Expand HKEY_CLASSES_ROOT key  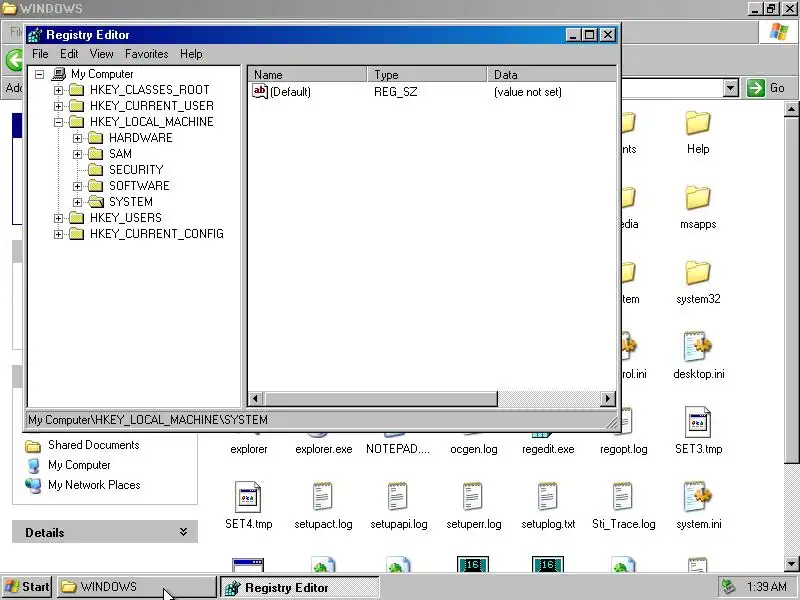pyautogui.click(x=58, y=90)
